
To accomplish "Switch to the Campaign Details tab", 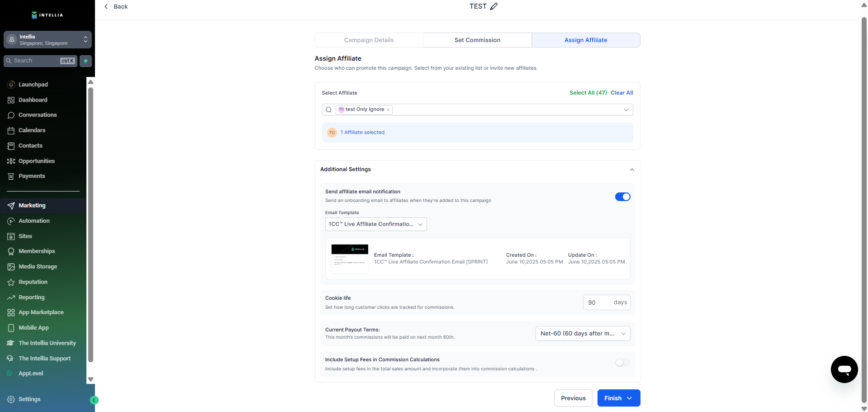I will (x=369, y=40).
